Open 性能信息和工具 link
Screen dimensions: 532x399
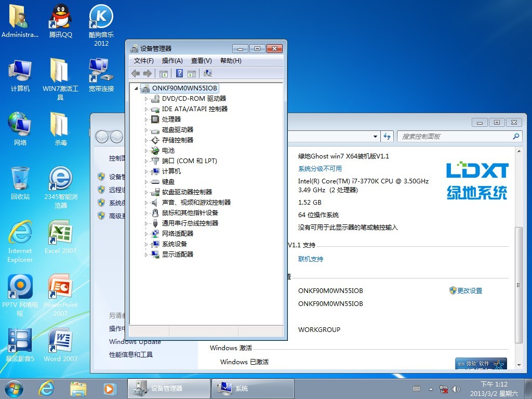click(130, 354)
